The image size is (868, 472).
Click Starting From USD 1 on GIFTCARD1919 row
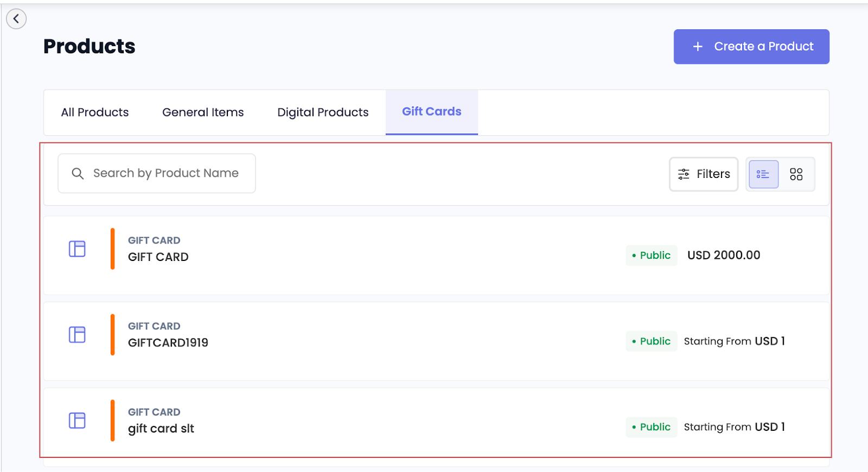pos(735,341)
